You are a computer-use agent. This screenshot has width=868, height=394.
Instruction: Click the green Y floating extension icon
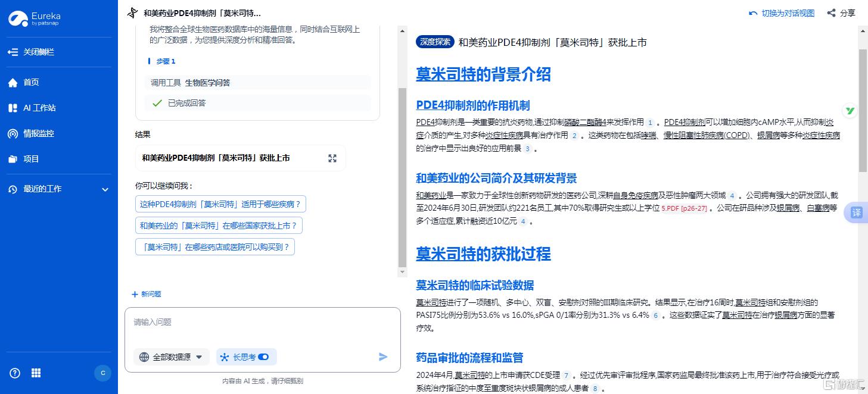pos(850,111)
